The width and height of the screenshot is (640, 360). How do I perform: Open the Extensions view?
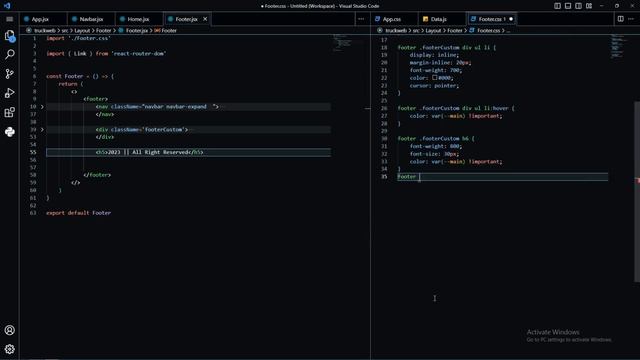tap(10, 112)
